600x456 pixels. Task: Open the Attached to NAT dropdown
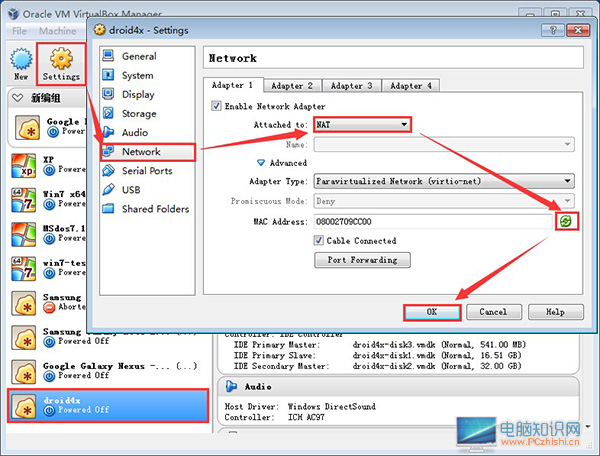362,124
